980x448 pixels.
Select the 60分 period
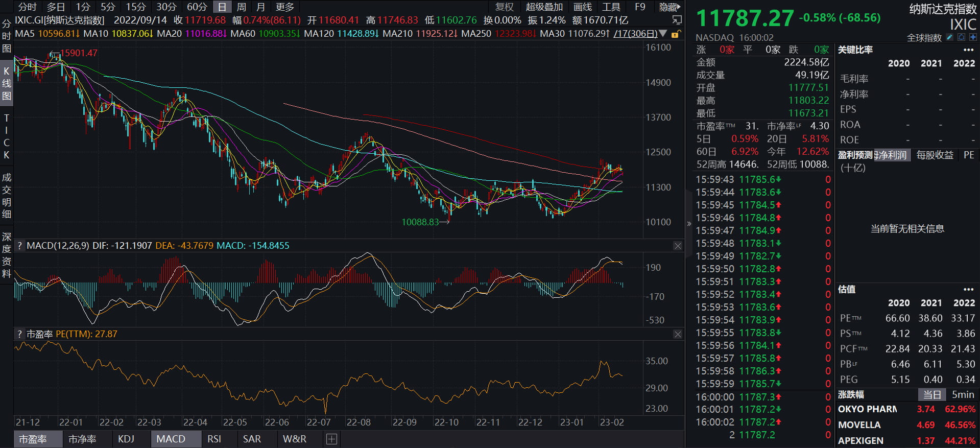coord(197,7)
